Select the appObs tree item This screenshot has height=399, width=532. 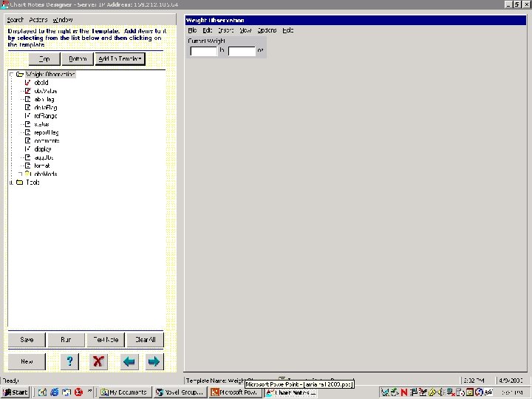click(44, 157)
